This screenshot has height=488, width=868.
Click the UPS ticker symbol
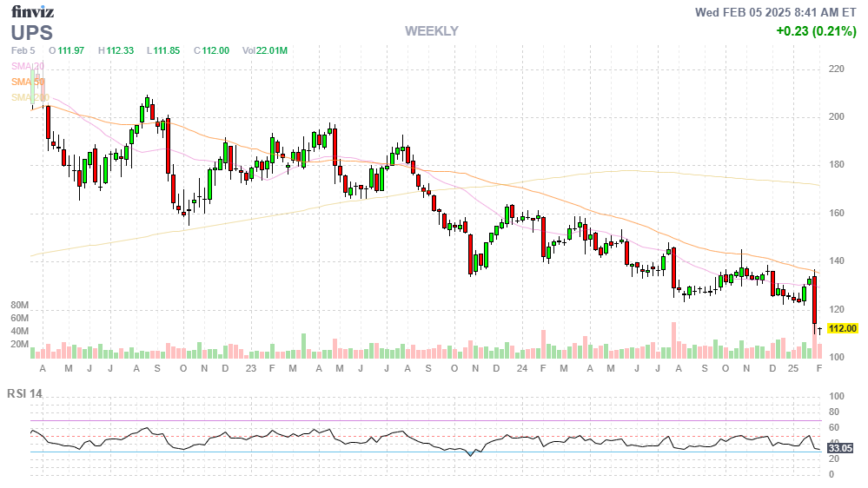(x=32, y=33)
